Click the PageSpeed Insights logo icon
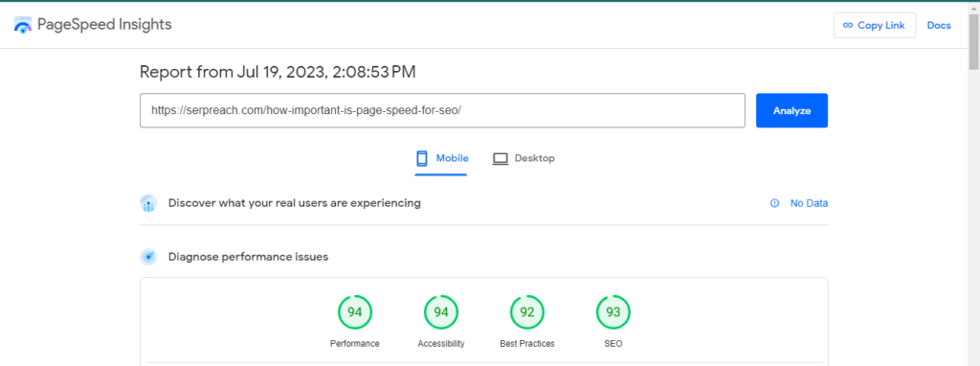The width and height of the screenshot is (980, 366). [23, 25]
